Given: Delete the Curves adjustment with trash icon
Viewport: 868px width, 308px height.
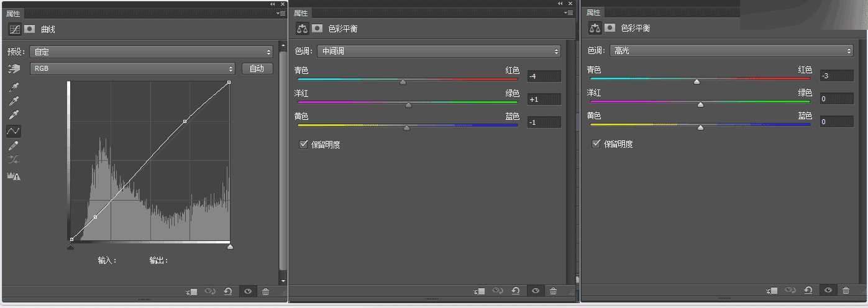Looking at the screenshot, I should (x=266, y=291).
